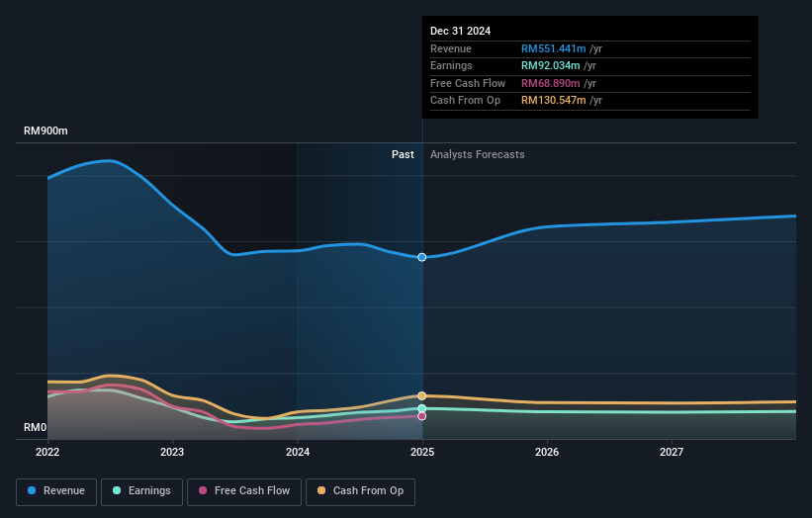The width and height of the screenshot is (812, 518).
Task: Click the pink Free Cash Flow data point
Action: (x=422, y=416)
